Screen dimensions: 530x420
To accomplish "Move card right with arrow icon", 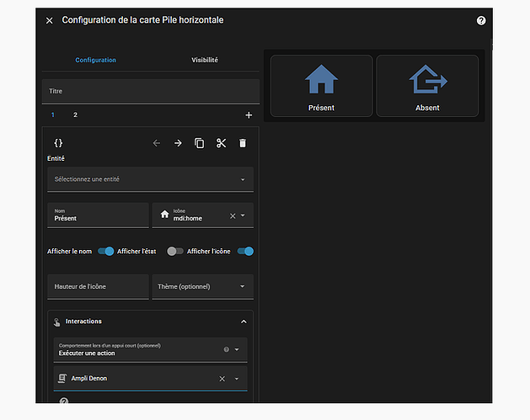I will [x=178, y=143].
